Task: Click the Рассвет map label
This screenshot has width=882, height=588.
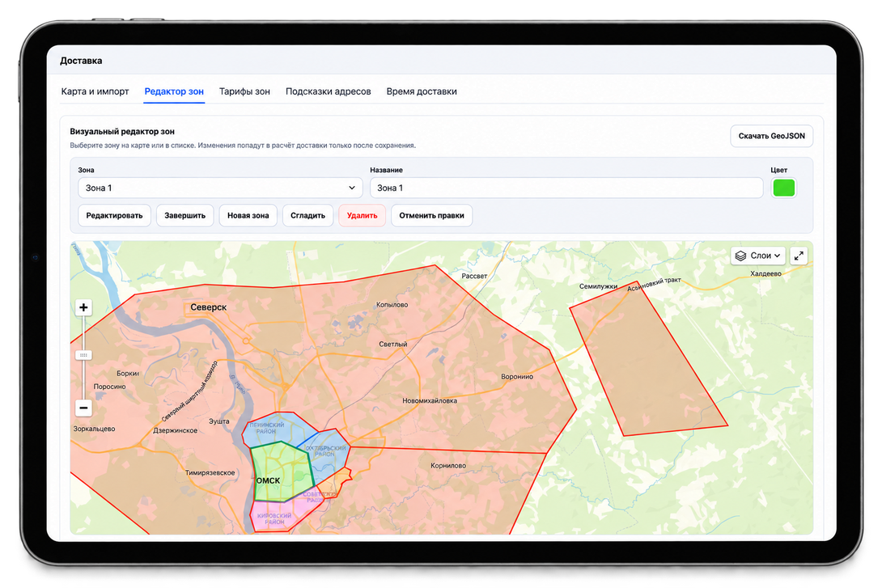Action: click(474, 276)
